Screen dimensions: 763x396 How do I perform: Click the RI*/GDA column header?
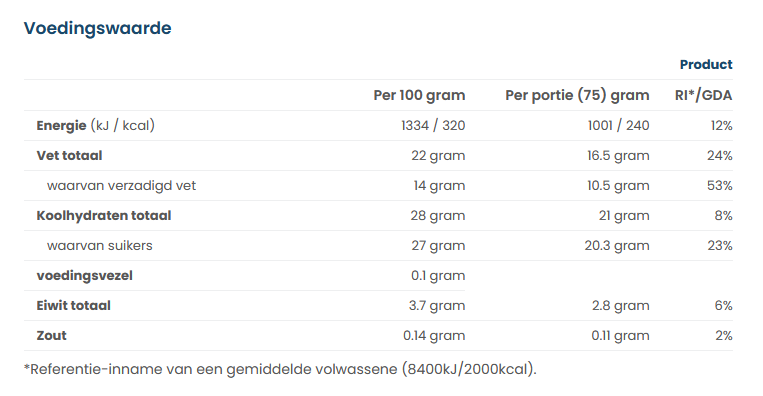pos(703,95)
